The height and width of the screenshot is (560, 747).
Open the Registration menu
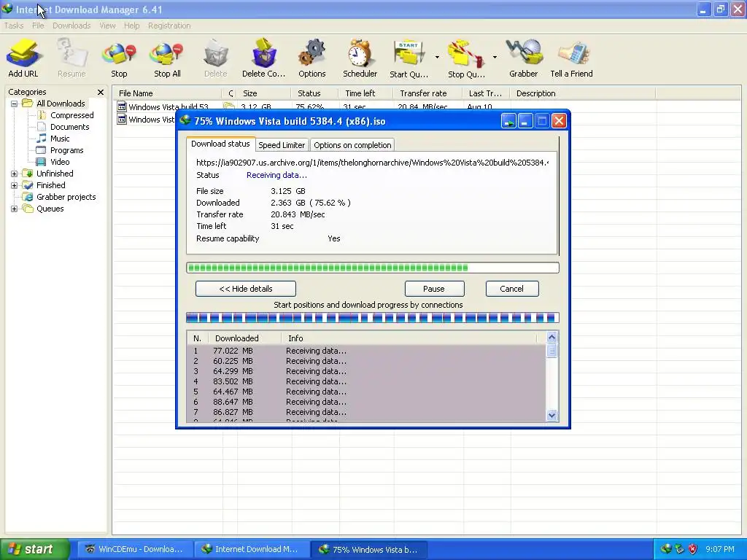(169, 26)
